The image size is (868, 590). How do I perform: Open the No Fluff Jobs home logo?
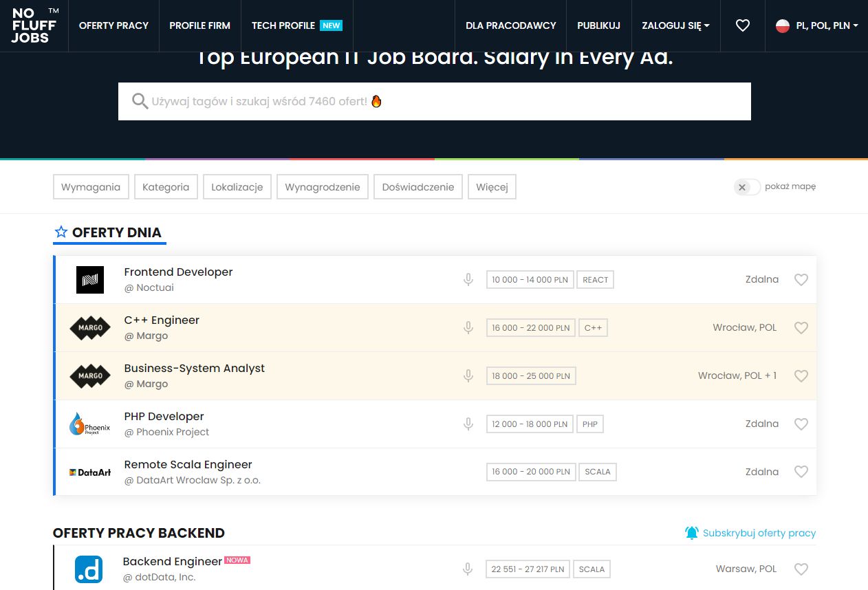click(34, 25)
